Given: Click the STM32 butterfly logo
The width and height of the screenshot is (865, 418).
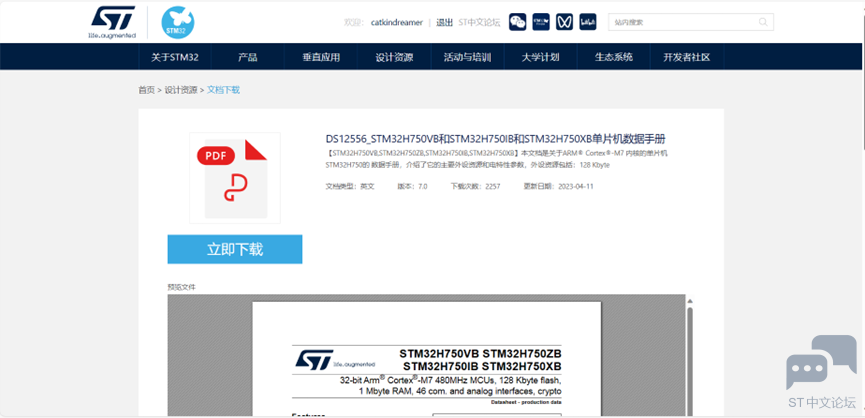Looking at the screenshot, I should (178, 23).
